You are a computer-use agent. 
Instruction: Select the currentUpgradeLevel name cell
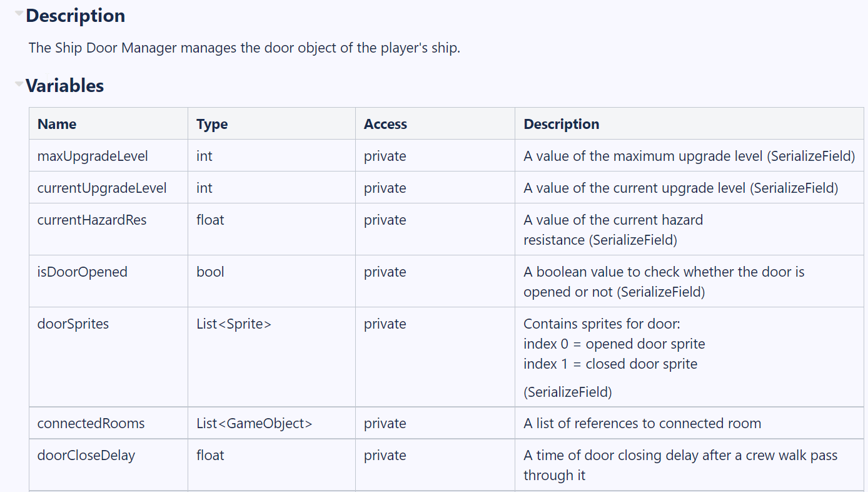(x=108, y=188)
